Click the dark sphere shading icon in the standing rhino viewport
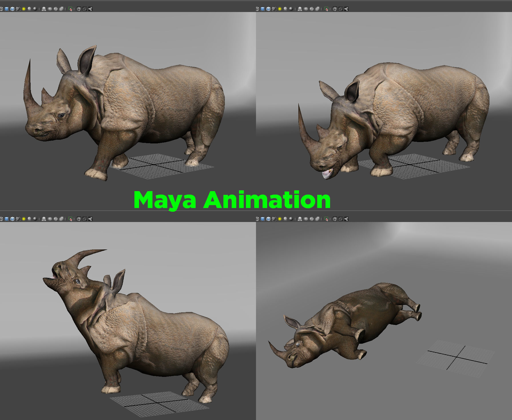Viewport: 512px width, 420px height. pos(35,9)
